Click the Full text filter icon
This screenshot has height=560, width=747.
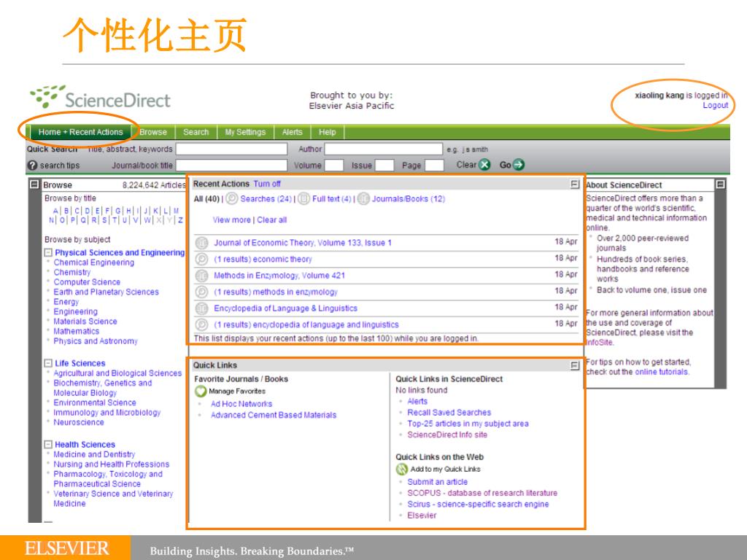coord(304,198)
